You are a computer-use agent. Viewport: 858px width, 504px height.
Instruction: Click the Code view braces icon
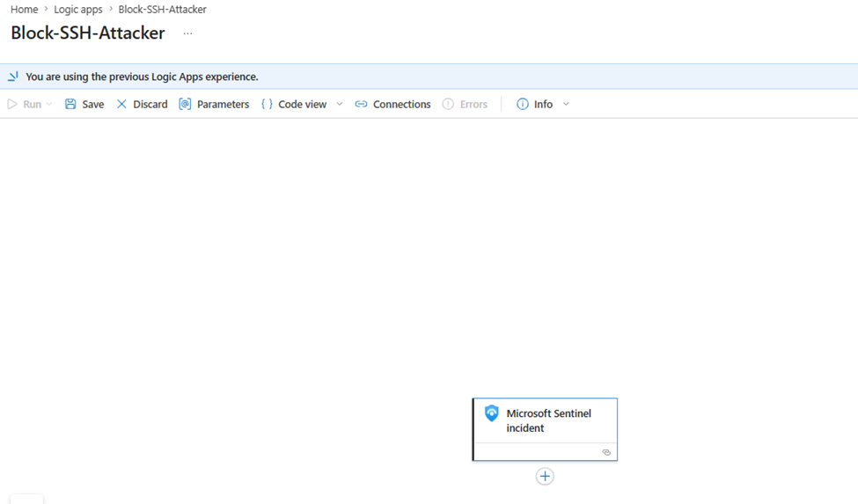point(267,104)
